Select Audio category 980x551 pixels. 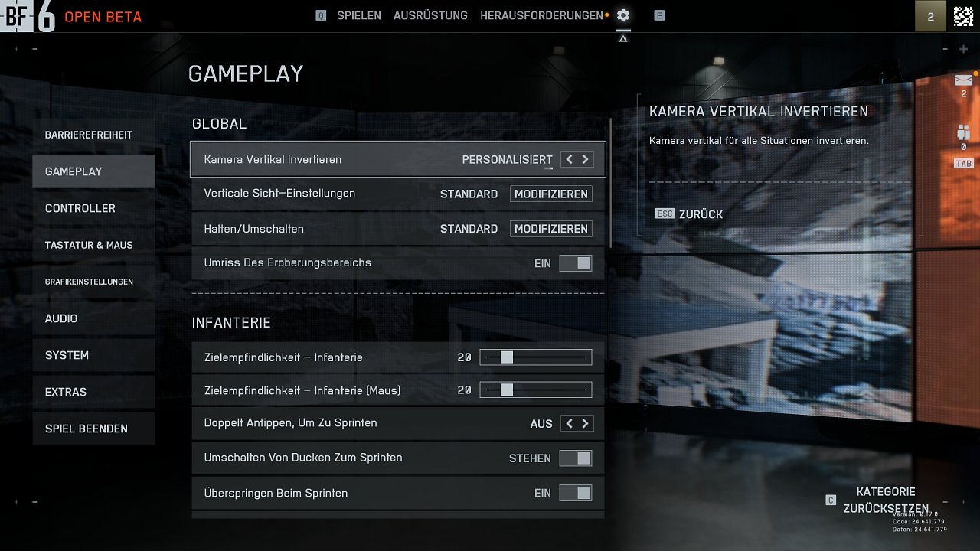click(93, 318)
